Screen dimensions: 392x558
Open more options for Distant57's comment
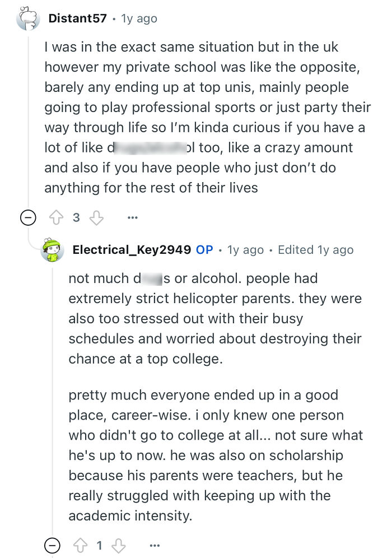coord(132,217)
